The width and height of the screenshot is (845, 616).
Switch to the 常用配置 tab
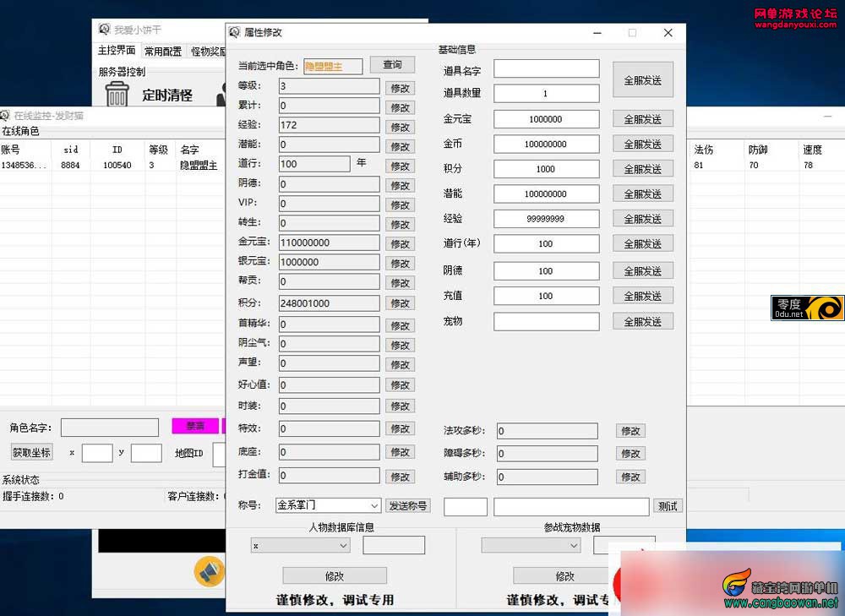(x=163, y=52)
